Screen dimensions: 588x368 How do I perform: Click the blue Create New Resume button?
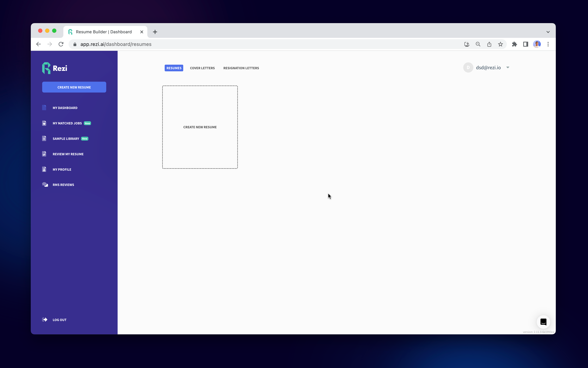(74, 87)
